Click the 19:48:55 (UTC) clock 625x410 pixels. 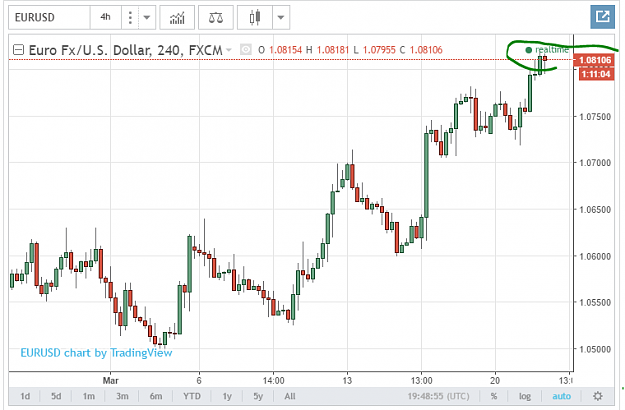[438, 396]
